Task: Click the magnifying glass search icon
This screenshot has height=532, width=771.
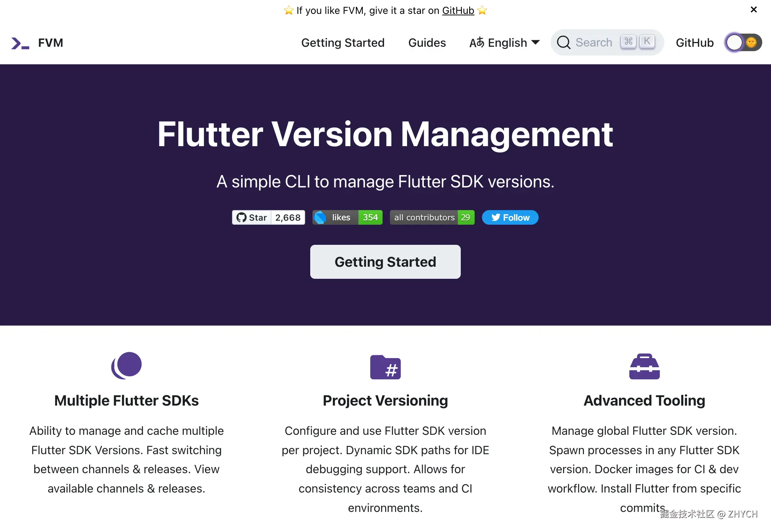Action: [563, 42]
